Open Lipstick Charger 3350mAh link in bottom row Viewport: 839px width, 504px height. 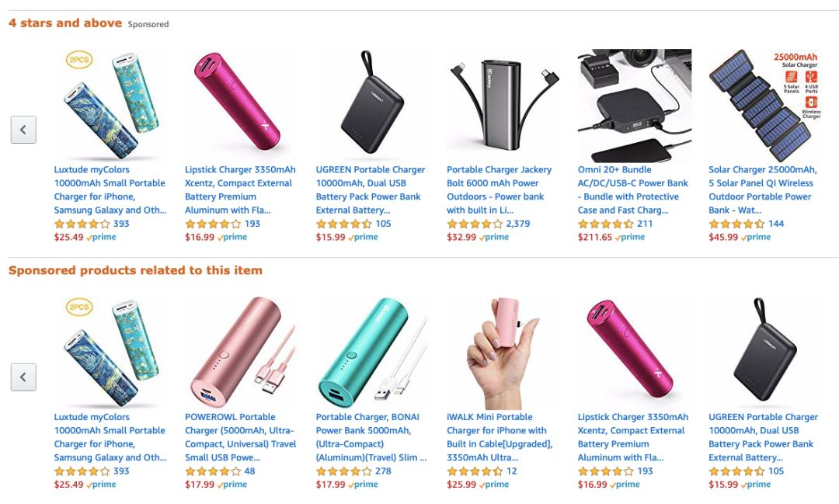coord(633,437)
